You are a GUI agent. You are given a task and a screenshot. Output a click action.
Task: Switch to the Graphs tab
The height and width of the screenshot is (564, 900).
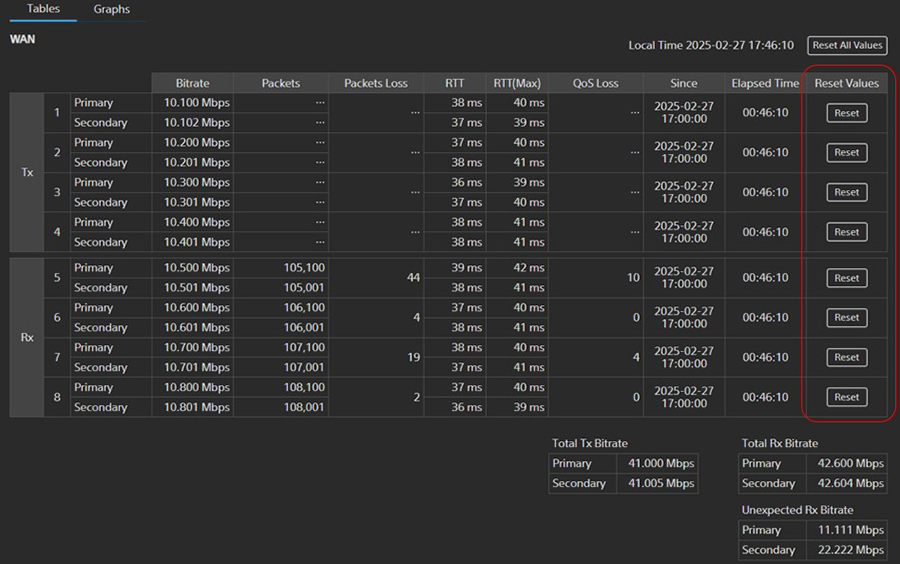tap(111, 10)
